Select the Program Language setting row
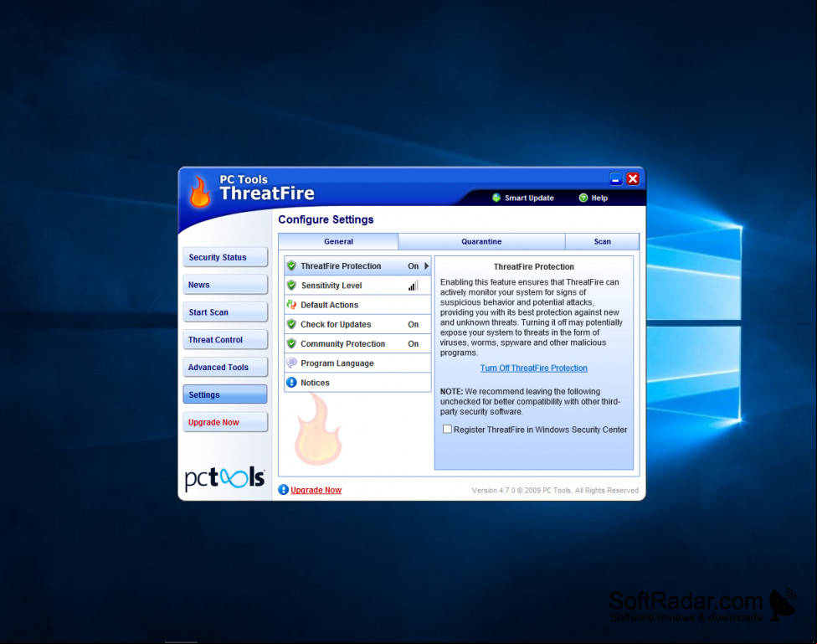This screenshot has width=817, height=644. (357, 363)
